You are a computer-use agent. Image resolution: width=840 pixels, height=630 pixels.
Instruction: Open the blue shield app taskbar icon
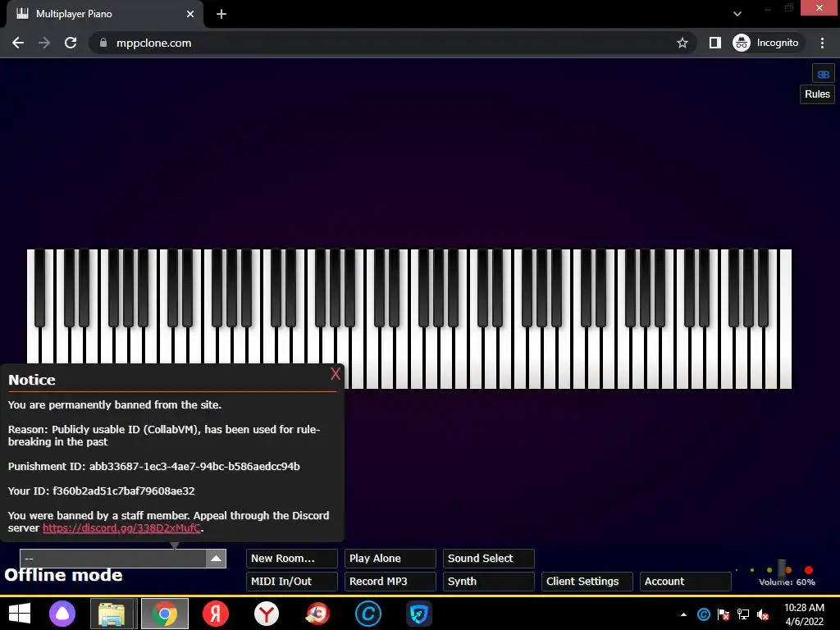click(x=419, y=614)
